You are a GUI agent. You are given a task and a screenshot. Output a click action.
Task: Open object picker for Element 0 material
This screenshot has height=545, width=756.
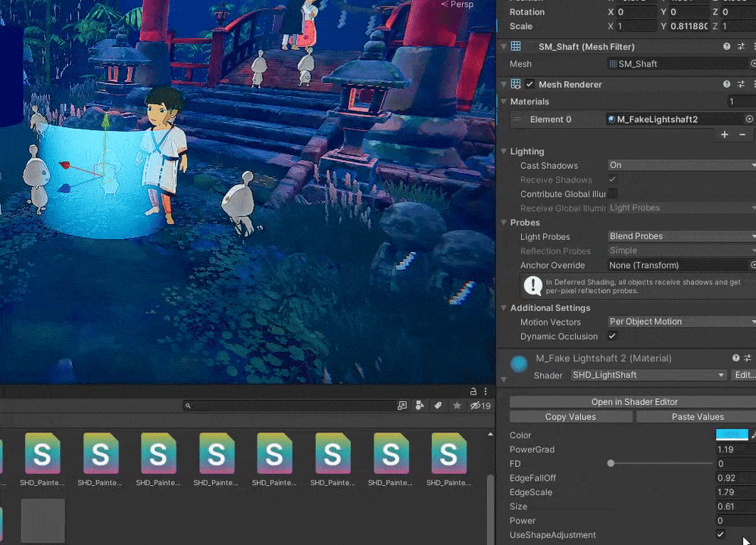(749, 120)
